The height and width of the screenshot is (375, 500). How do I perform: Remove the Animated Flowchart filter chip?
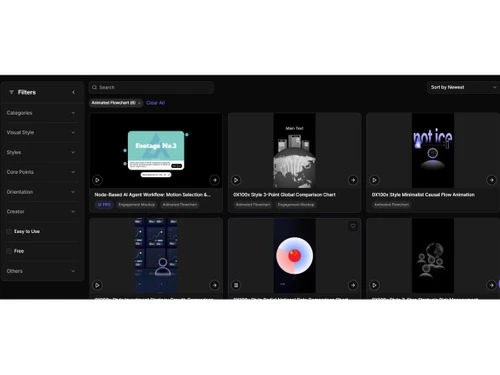[x=139, y=103]
